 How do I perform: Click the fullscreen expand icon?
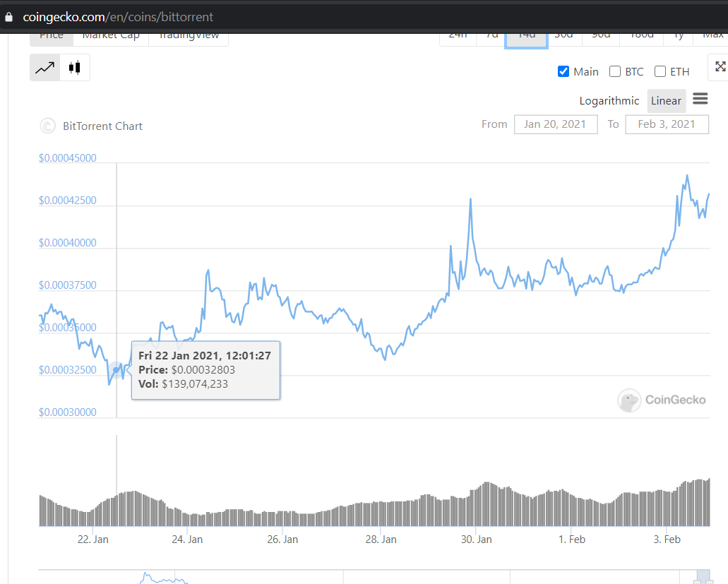click(x=720, y=67)
